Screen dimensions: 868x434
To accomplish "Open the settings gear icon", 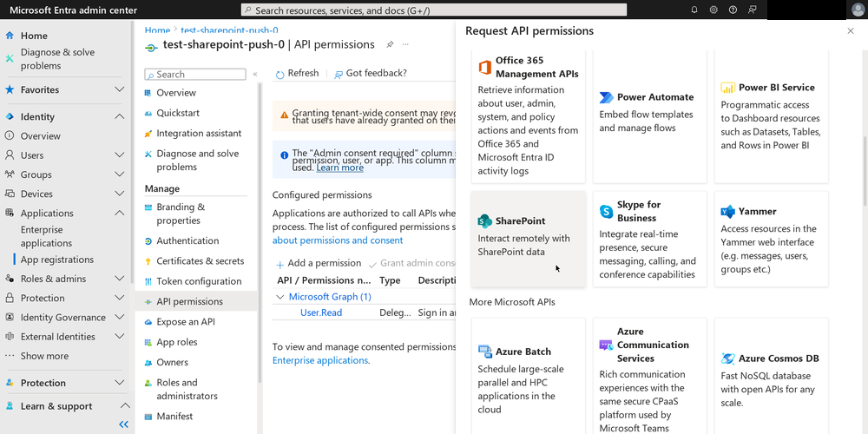I will pos(713,10).
